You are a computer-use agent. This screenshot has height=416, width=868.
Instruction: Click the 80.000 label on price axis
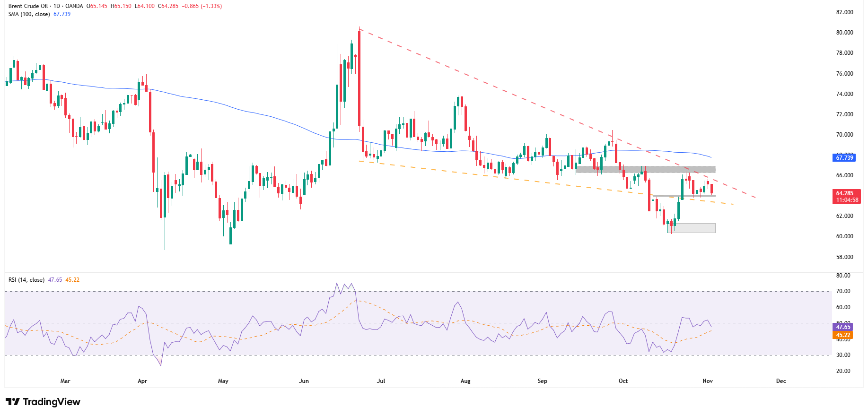844,33
